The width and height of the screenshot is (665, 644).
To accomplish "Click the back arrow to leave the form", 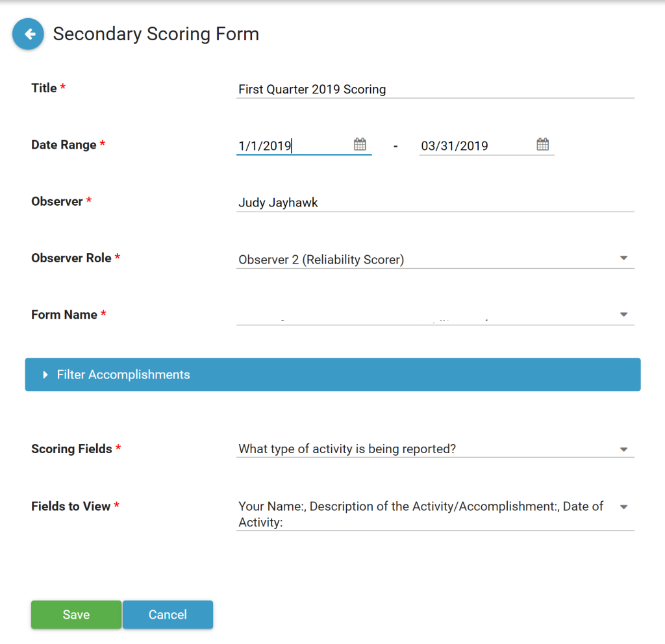I will point(28,34).
